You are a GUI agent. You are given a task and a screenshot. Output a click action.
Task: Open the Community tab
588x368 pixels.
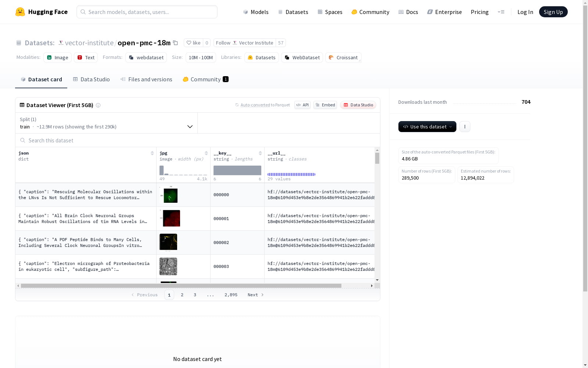(x=205, y=79)
